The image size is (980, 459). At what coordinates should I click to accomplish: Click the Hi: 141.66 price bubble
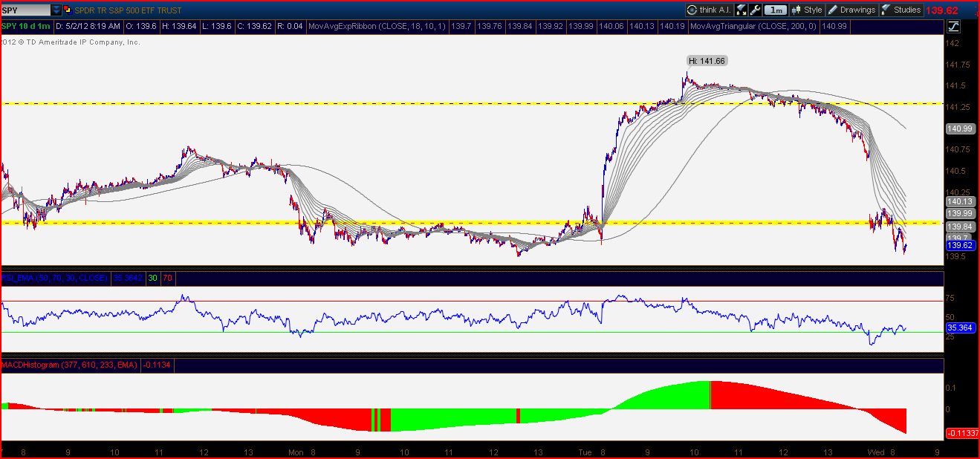(707, 61)
